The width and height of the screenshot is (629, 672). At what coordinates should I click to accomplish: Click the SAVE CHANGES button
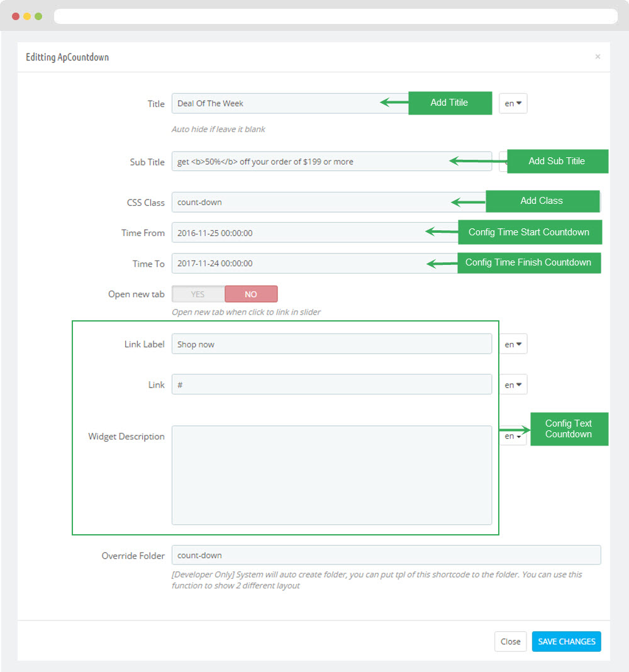(x=567, y=642)
